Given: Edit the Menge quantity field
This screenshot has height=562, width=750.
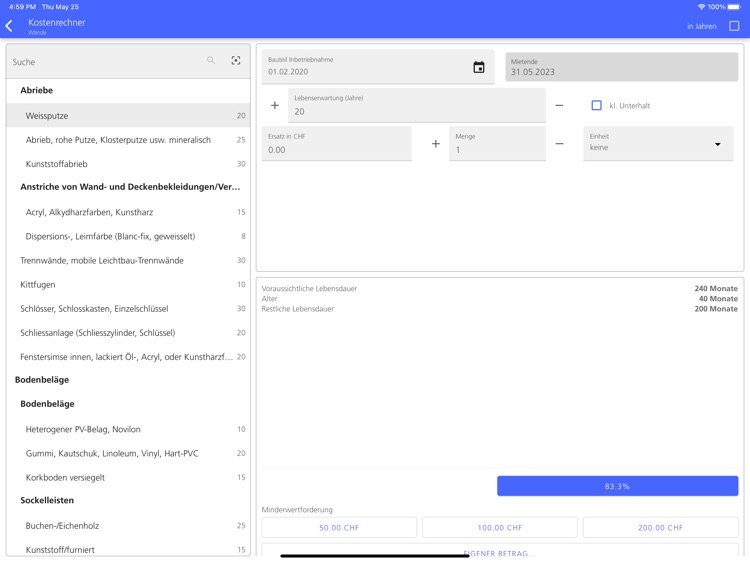Looking at the screenshot, I should [497, 143].
